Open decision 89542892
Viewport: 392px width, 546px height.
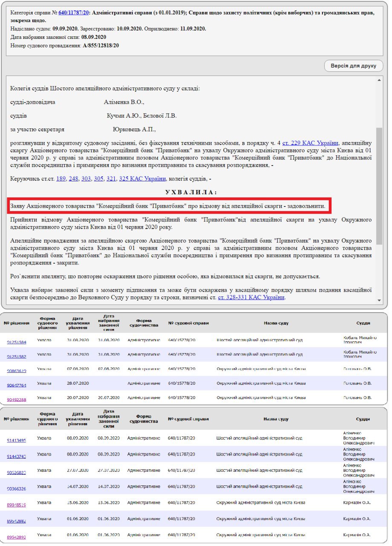coord(17,537)
